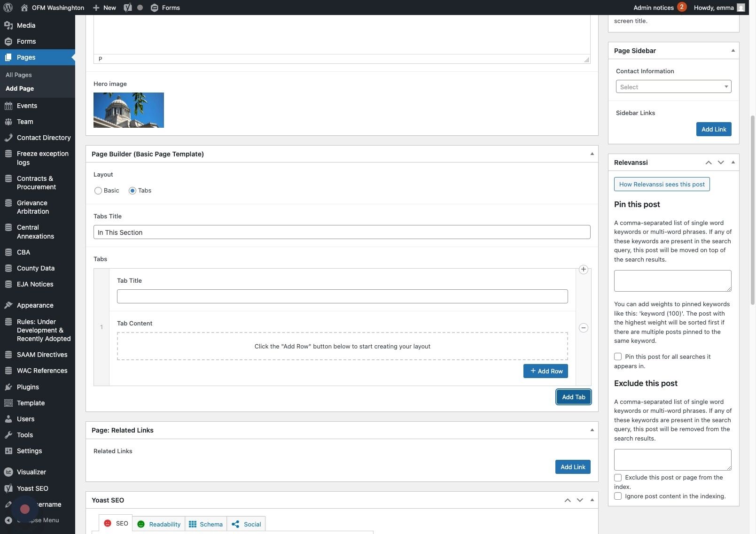Click the Add Tab button

pos(574,397)
